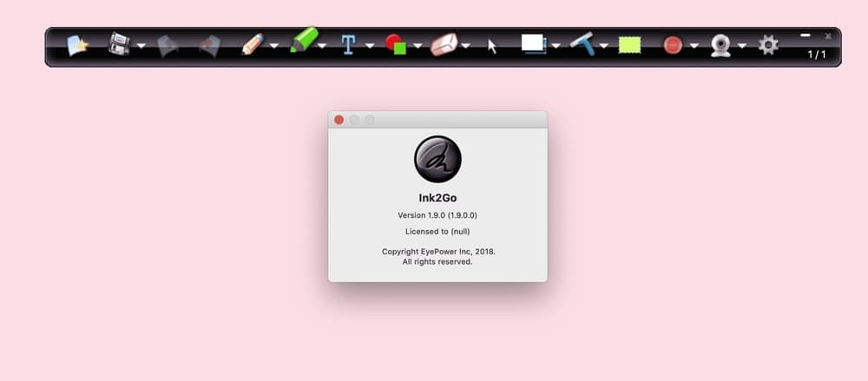Select the shapes tool
868x381 pixels.
pos(396,44)
